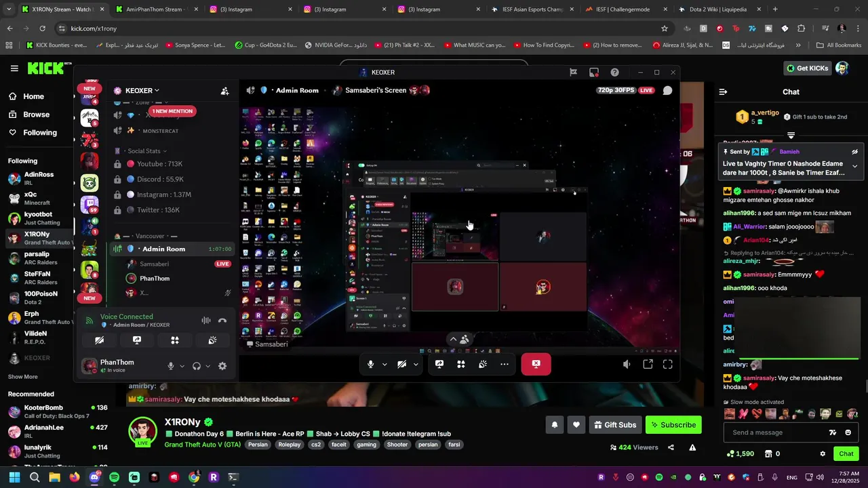Toggle screen share in Voice Connected panel
Viewport: 868px width, 488px height.
click(137, 340)
